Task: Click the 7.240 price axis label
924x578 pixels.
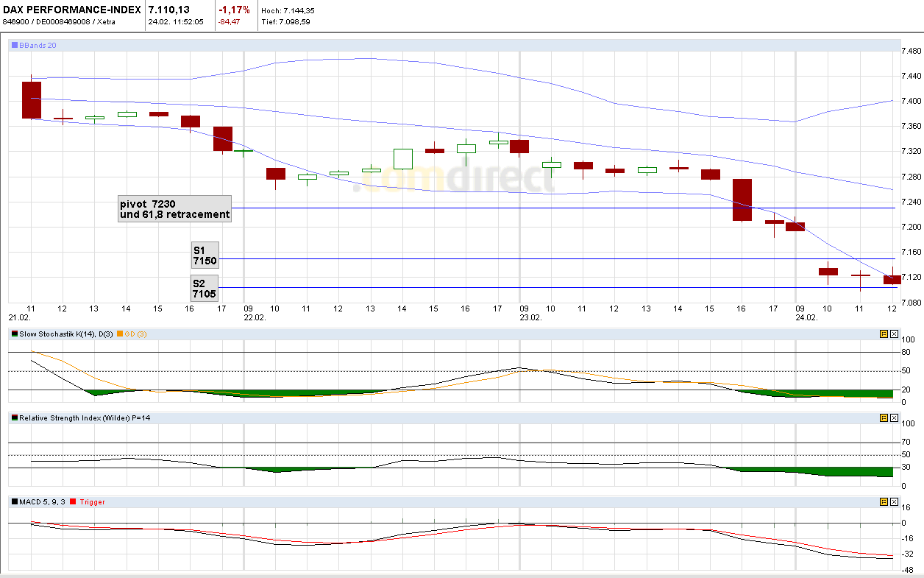Action: coord(911,202)
